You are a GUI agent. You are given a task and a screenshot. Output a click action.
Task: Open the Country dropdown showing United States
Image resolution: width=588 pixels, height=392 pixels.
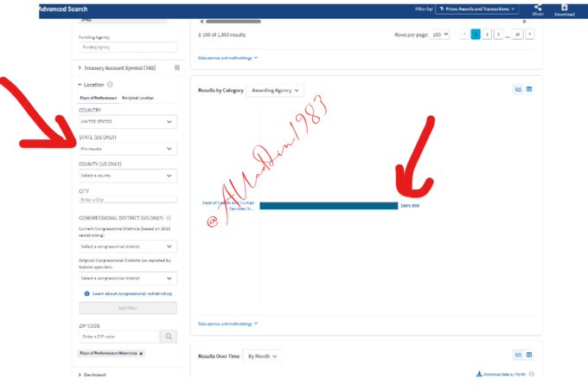127,122
